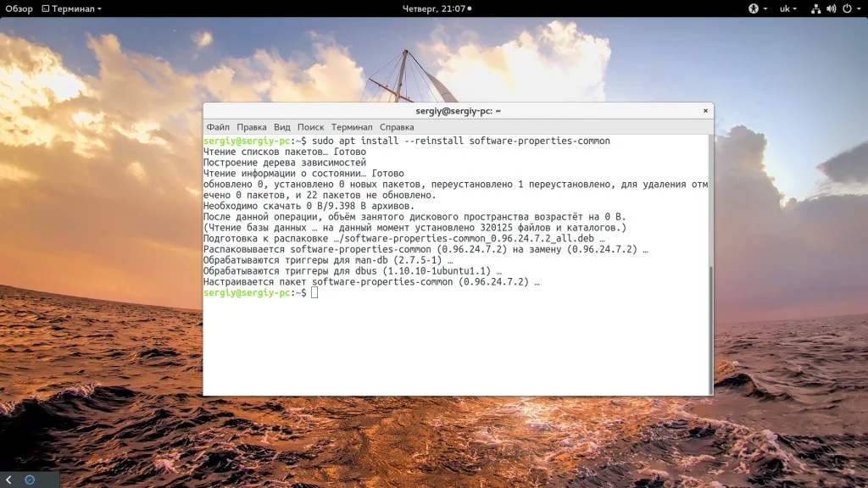
Task: Close the sergiy@sergiy-pc terminal window
Action: coord(705,111)
